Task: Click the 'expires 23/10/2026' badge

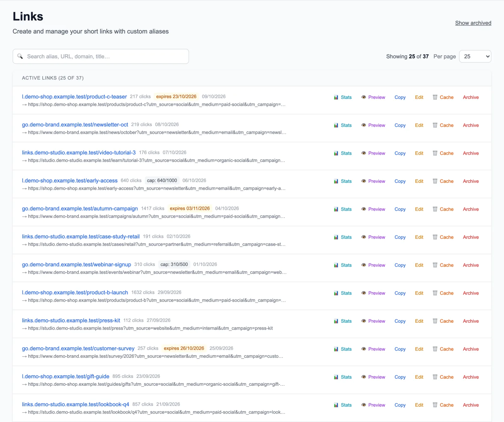Action: click(x=176, y=97)
